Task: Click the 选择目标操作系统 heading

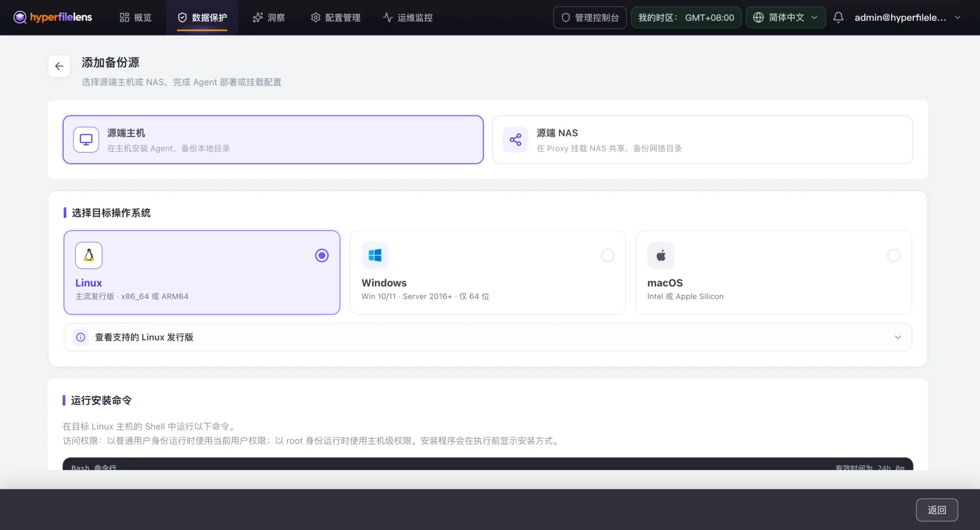Action: [111, 213]
